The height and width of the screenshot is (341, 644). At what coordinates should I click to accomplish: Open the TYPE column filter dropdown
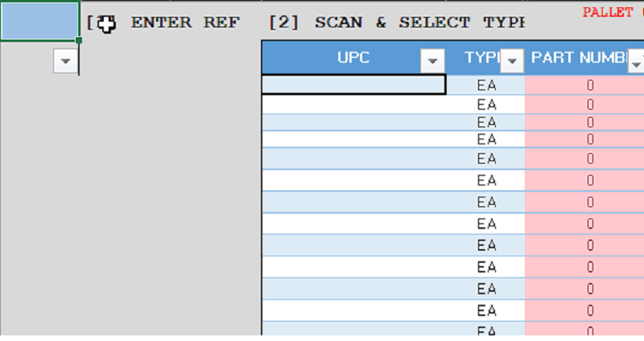point(512,61)
